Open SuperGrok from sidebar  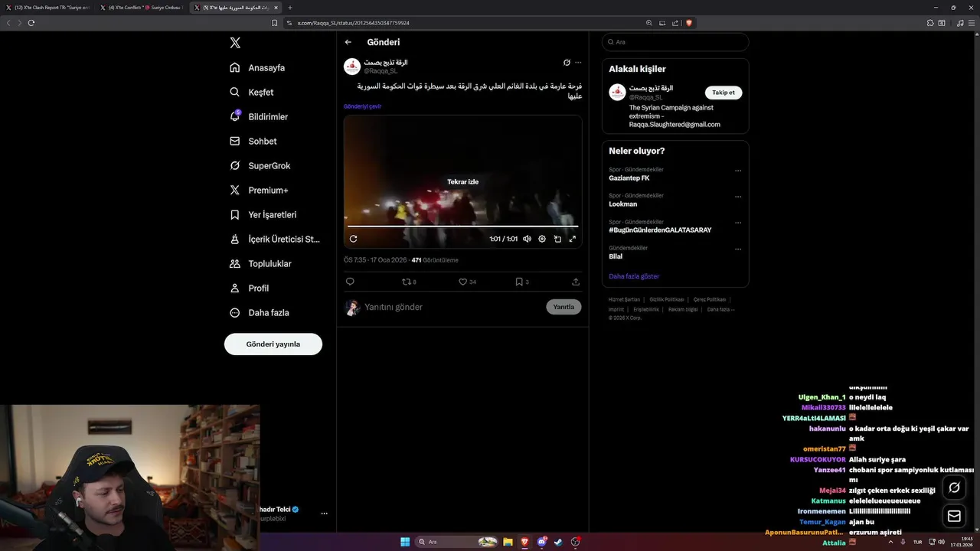coord(260,165)
